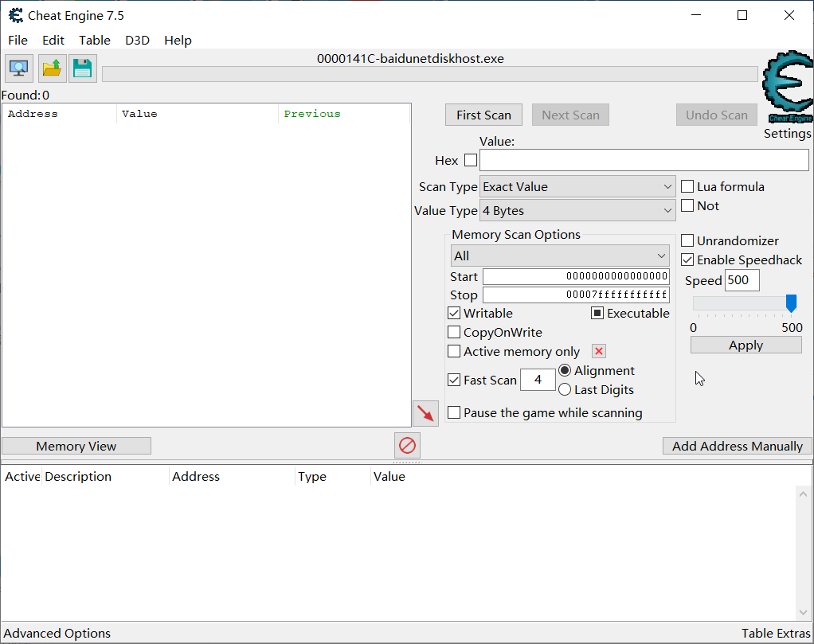Screen dimensions: 814x644
Task: Click the process name 0000141C-baidunetdiskhost.exe
Action: [410, 59]
